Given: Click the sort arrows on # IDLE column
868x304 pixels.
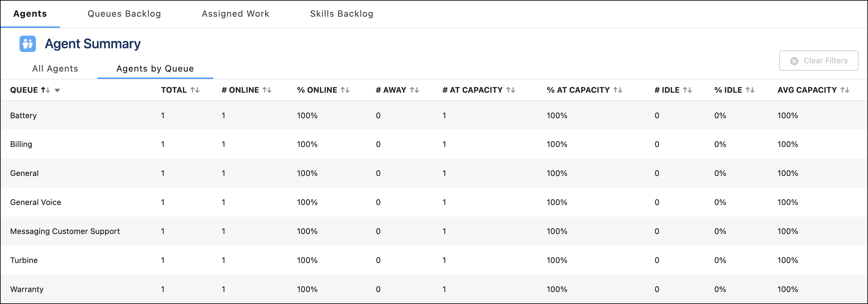Looking at the screenshot, I should 688,90.
